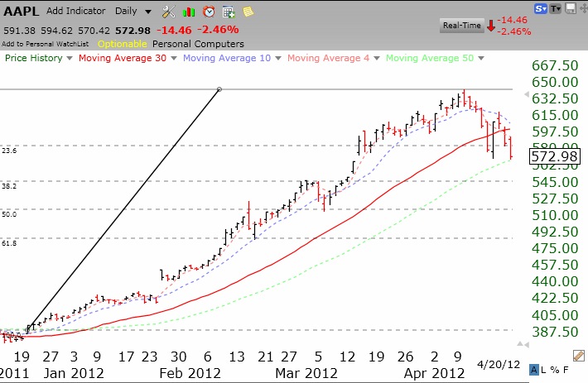Click the 667.50 price axis label

555,65
